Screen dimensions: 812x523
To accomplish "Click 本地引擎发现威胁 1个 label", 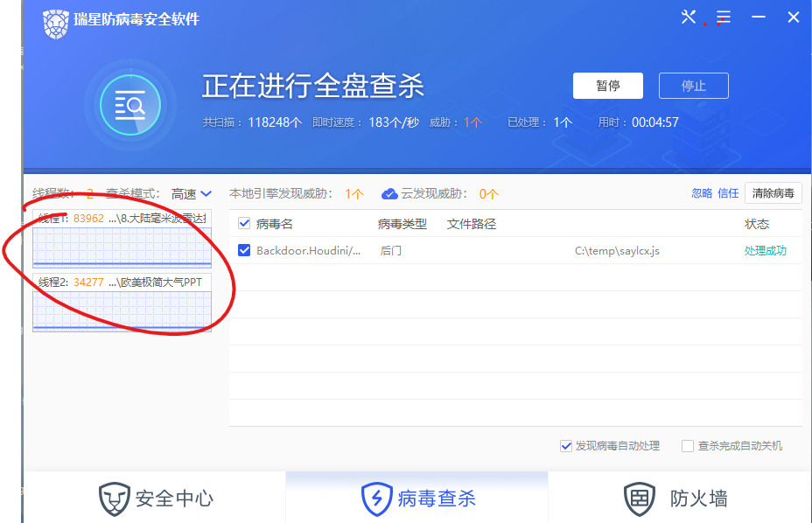I will (297, 194).
